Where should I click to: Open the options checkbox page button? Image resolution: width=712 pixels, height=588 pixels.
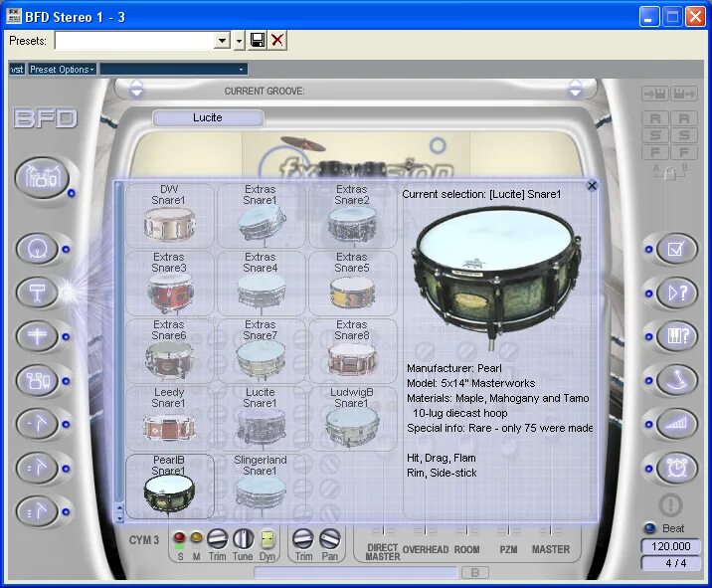click(x=676, y=249)
